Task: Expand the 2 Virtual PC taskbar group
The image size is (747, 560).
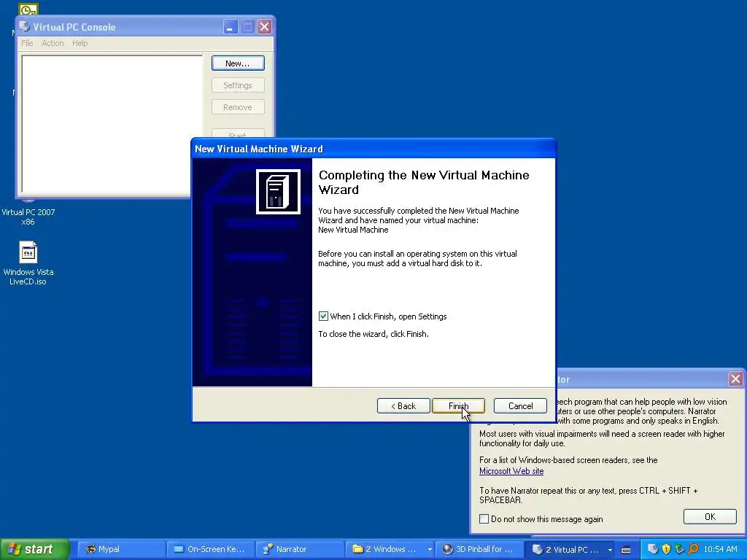Action: click(x=569, y=549)
